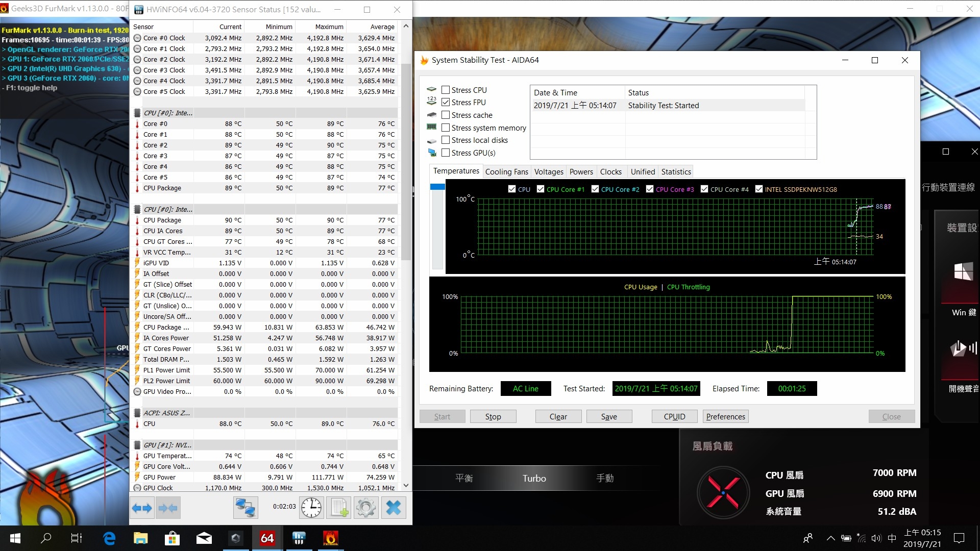Image resolution: width=980 pixels, height=551 pixels.
Task: Click the Core #0 Clock sensor icon
Action: pos(137,38)
